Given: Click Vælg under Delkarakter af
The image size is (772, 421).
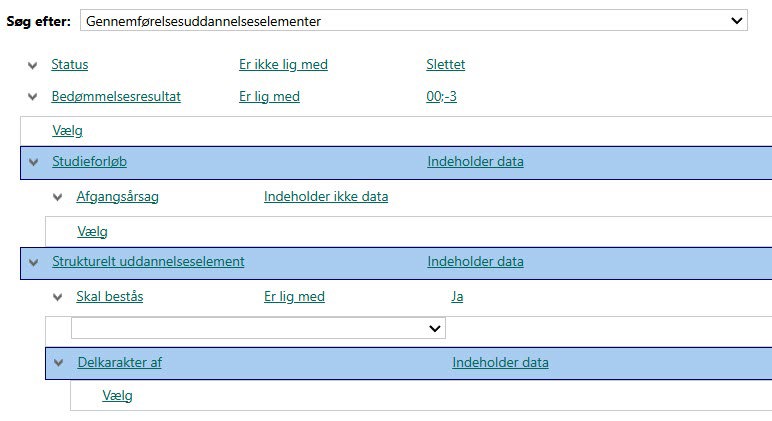Looking at the screenshot, I should [117, 396].
